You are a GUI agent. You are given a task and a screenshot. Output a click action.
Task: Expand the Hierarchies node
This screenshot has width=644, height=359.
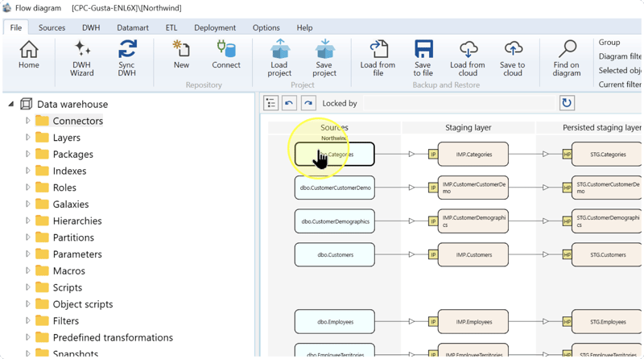[x=27, y=221]
